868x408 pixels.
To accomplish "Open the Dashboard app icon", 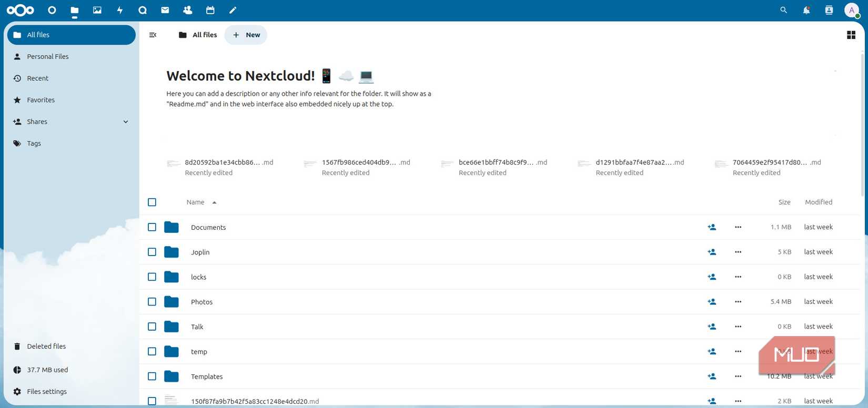I will click(52, 10).
